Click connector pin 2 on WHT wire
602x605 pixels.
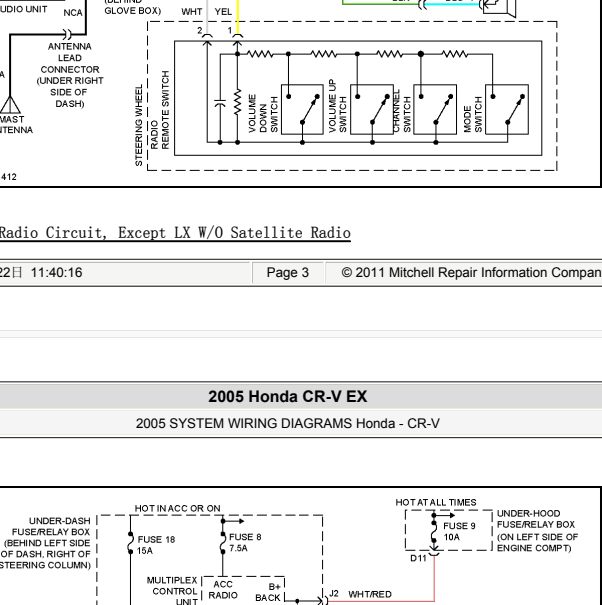(207, 35)
